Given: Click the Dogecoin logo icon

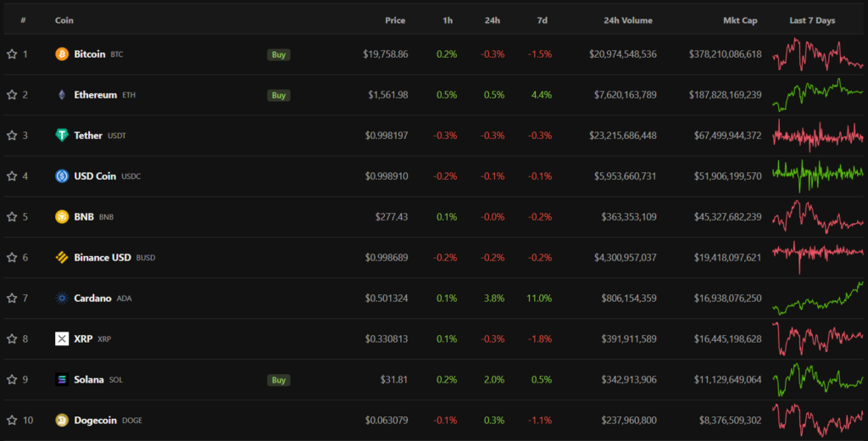Looking at the screenshot, I should pos(62,421).
